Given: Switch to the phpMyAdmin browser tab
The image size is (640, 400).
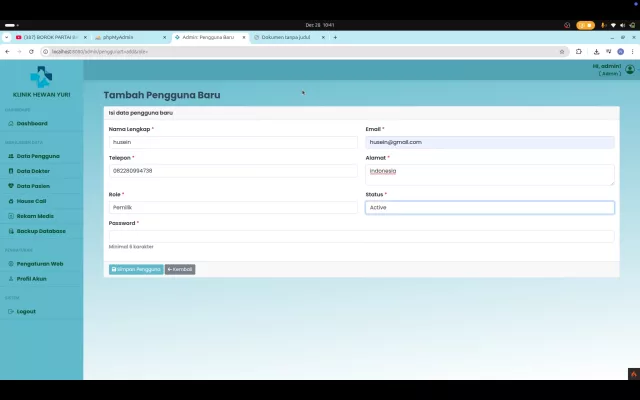Looking at the screenshot, I should tap(131, 37).
